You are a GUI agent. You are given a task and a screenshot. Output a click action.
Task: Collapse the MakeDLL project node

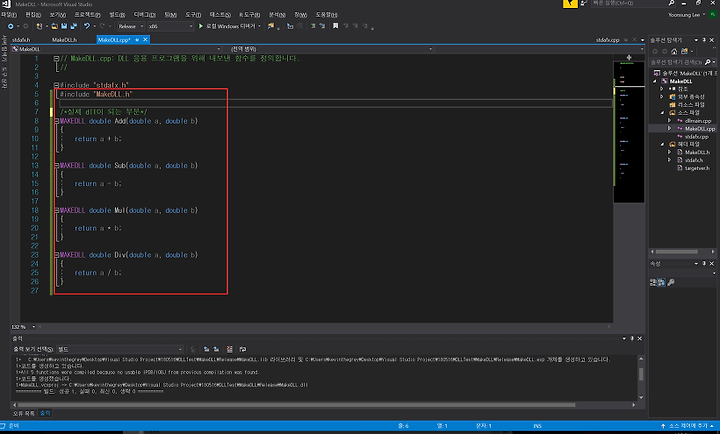655,81
